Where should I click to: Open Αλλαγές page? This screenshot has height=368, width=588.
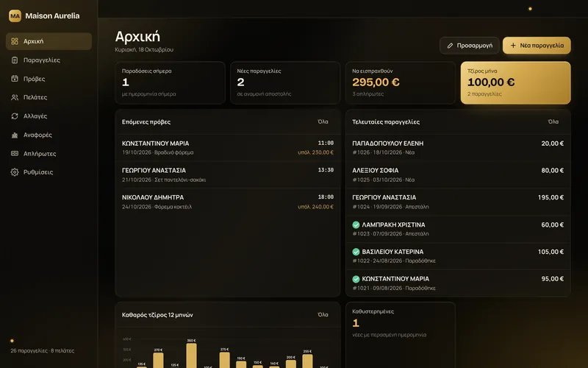pos(49,116)
